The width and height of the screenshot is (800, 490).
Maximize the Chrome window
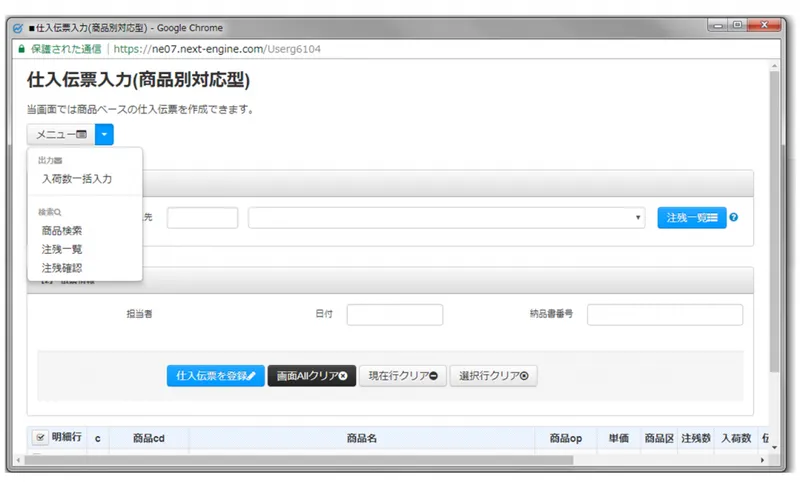point(737,24)
